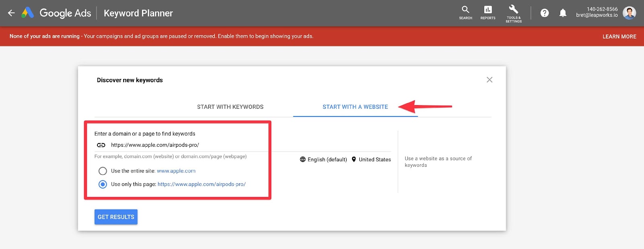
Task: Click the location pin icon
Action: pyautogui.click(x=354, y=160)
